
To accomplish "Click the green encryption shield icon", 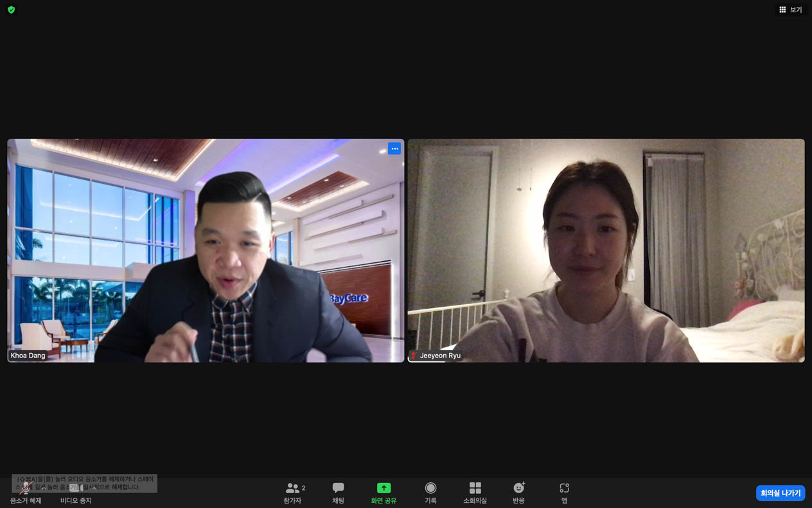I will click(11, 10).
